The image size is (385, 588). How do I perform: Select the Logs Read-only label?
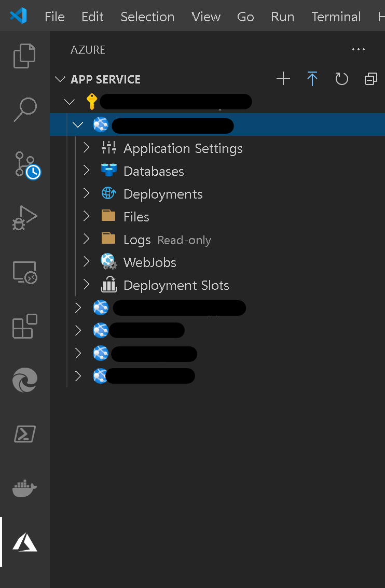(x=168, y=240)
